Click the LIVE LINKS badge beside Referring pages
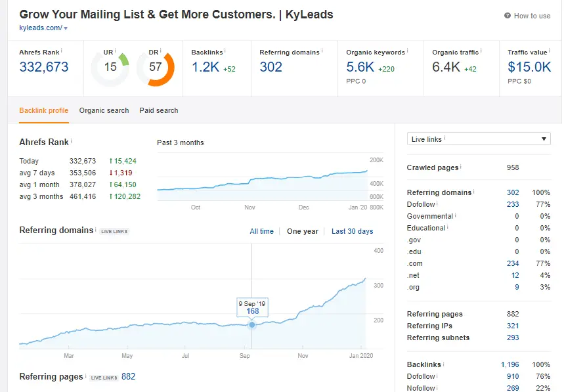564x392 pixels. [x=103, y=376]
